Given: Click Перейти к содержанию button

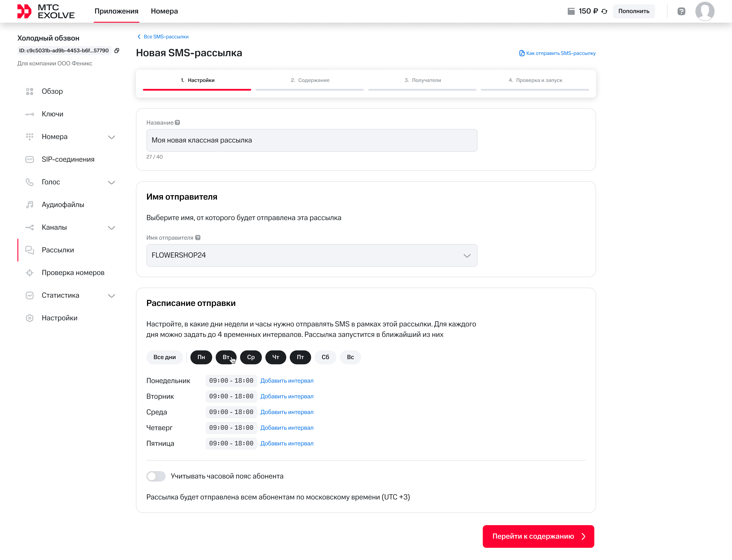Looking at the screenshot, I should coord(538,536).
